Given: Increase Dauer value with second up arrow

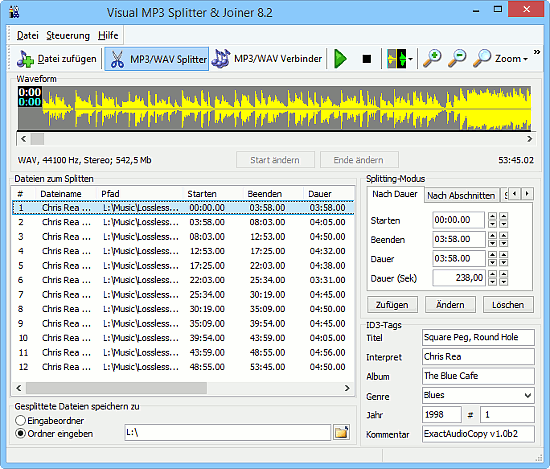Looking at the screenshot, I should coord(504,255).
